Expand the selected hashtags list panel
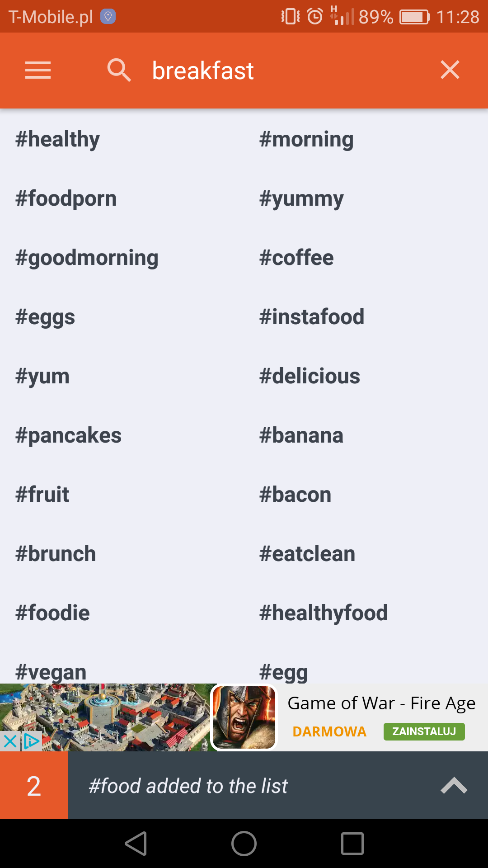Viewport: 488px width, 868px height. (454, 786)
